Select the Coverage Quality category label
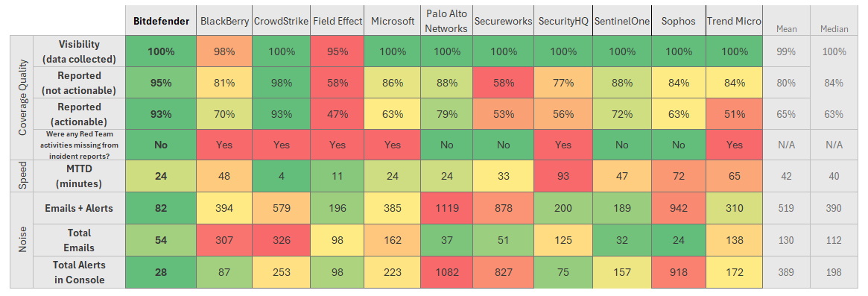The width and height of the screenshot is (868, 296). pyautogui.click(x=22, y=98)
